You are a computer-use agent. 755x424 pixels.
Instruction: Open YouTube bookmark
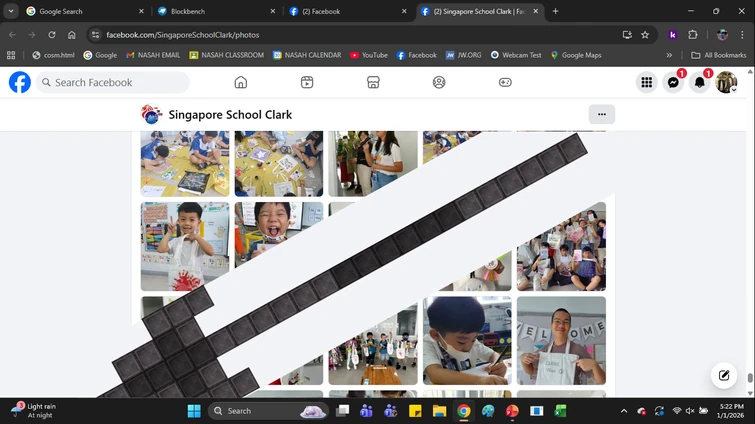coord(369,55)
